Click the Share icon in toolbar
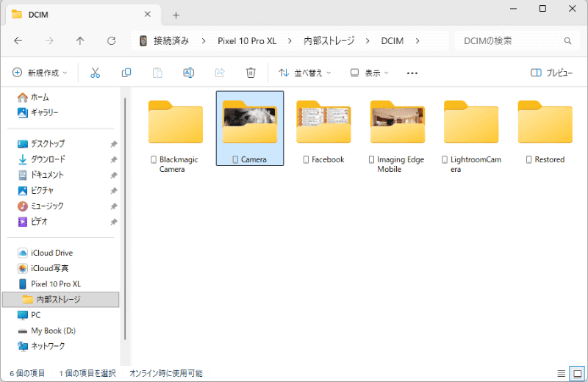The image size is (588, 382). pos(220,73)
